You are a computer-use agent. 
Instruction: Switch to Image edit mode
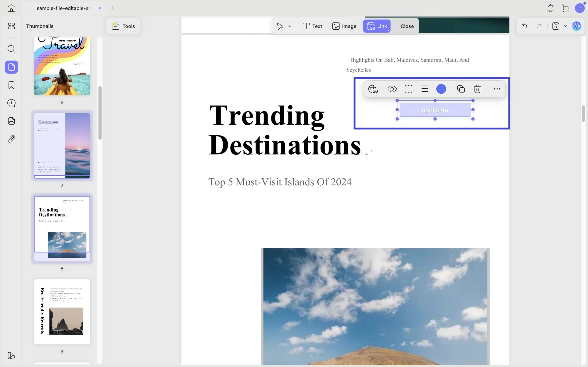pyautogui.click(x=344, y=26)
